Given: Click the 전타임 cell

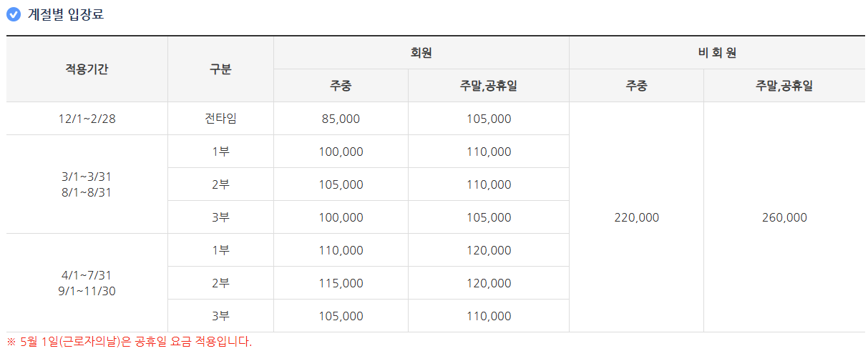Looking at the screenshot, I should 220,119.
